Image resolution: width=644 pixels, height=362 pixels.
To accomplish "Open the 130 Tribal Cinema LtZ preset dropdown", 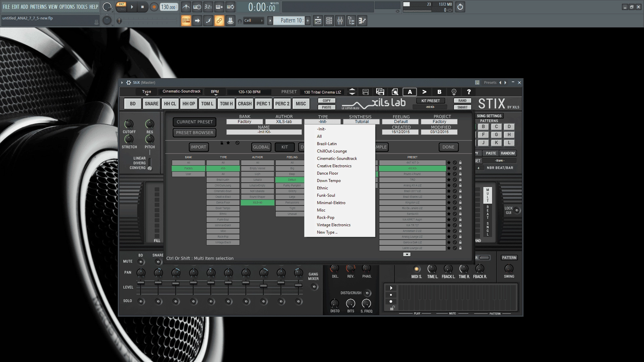I will pos(323,92).
